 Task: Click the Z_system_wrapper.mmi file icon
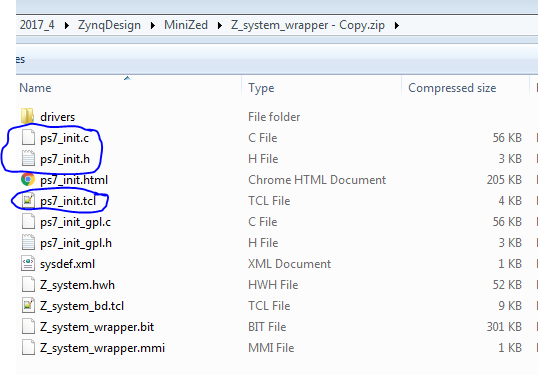tap(28, 348)
